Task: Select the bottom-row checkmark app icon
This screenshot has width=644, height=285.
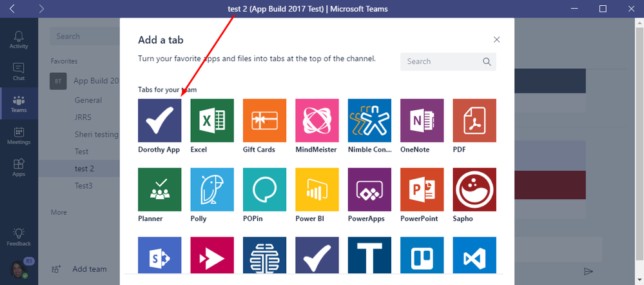Action: [317, 255]
